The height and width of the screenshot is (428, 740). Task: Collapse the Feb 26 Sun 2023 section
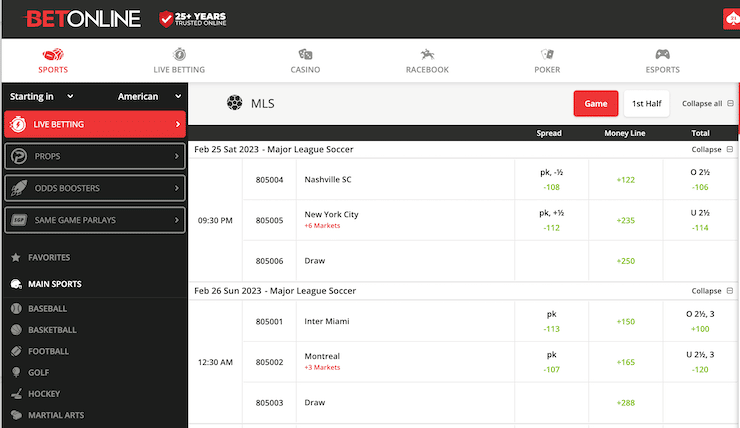712,291
